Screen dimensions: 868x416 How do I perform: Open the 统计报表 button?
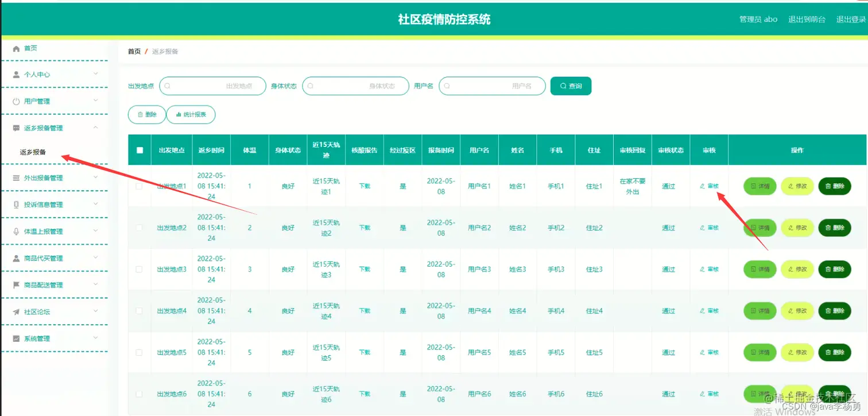[x=191, y=114]
